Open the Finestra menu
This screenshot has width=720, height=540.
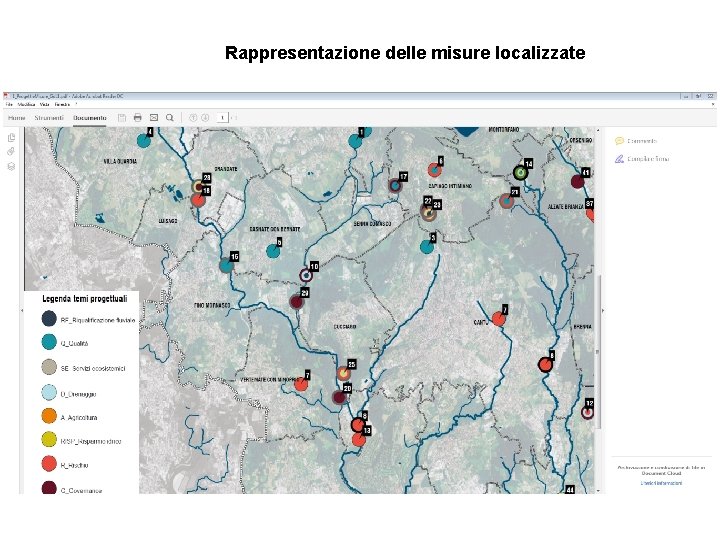tap(62, 105)
